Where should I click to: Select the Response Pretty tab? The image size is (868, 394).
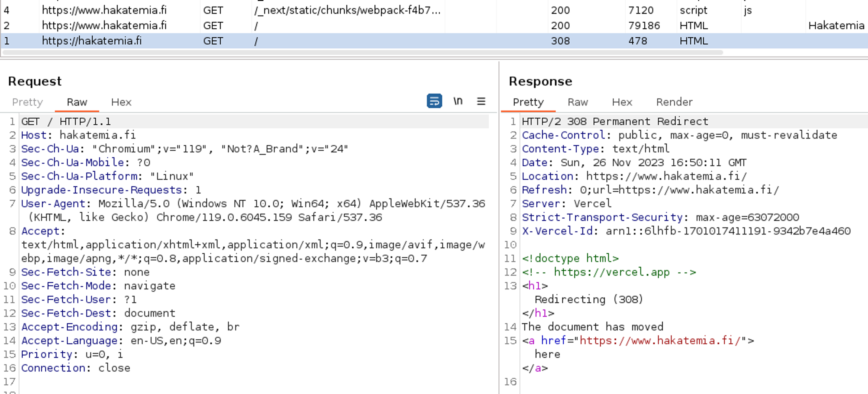point(528,102)
